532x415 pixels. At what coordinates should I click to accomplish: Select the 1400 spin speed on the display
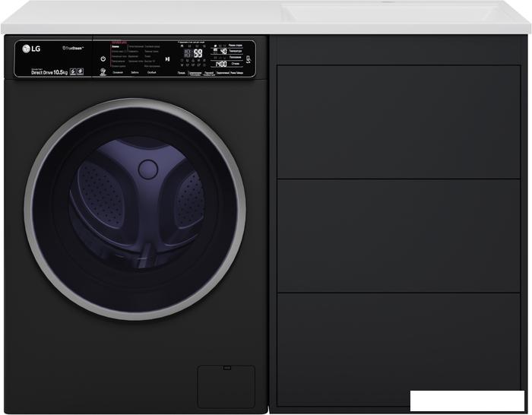(x=221, y=65)
